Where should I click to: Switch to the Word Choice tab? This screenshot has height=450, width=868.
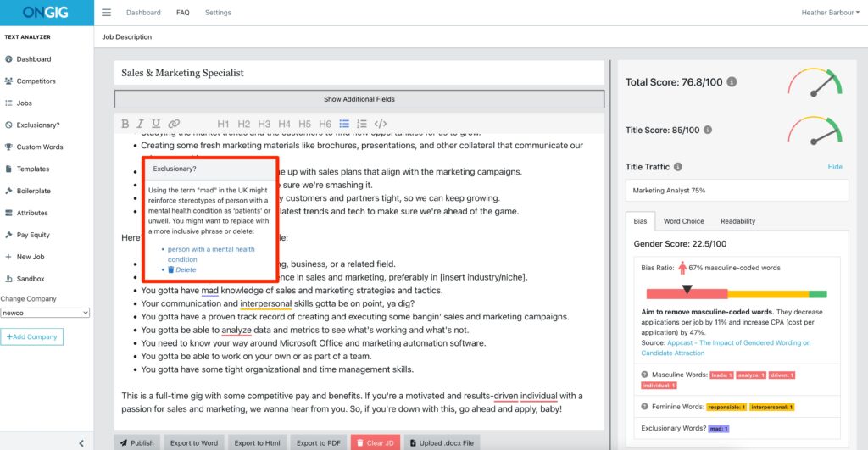point(684,221)
